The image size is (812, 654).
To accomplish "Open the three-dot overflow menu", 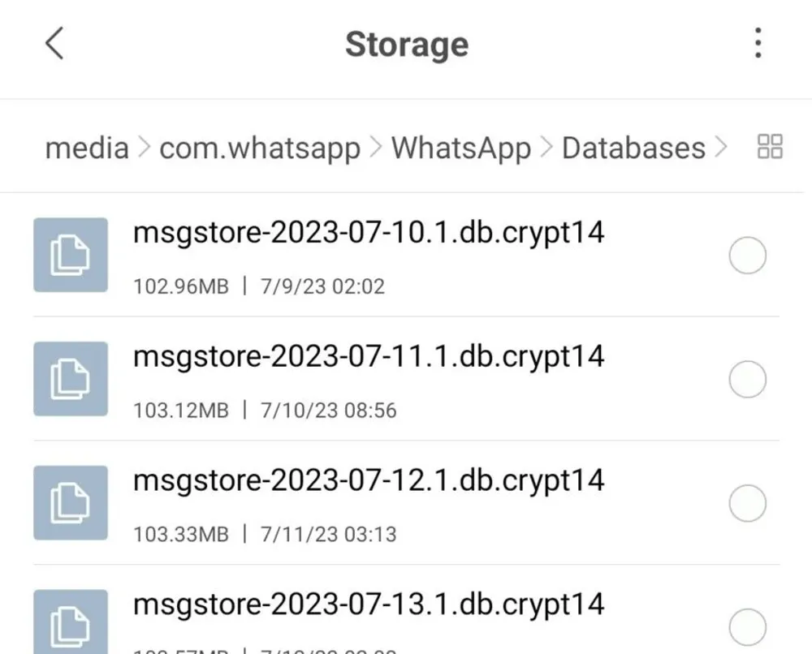I will point(758,43).
